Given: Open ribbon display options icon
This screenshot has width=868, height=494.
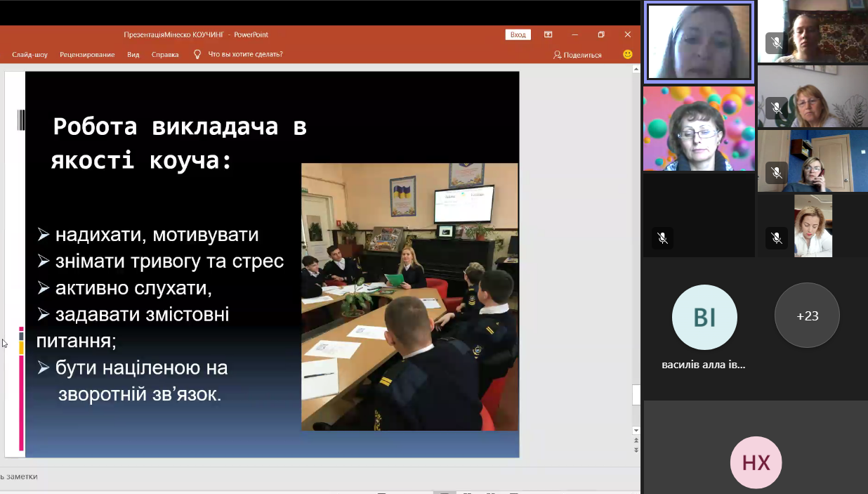Looking at the screenshot, I should tap(548, 34).
